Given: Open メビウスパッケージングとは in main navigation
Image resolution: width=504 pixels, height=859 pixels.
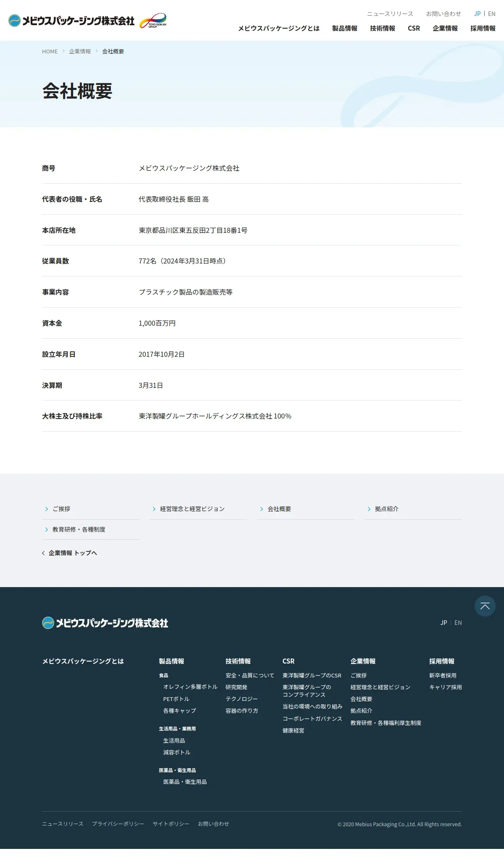Looking at the screenshot, I should pyautogui.click(x=279, y=28).
